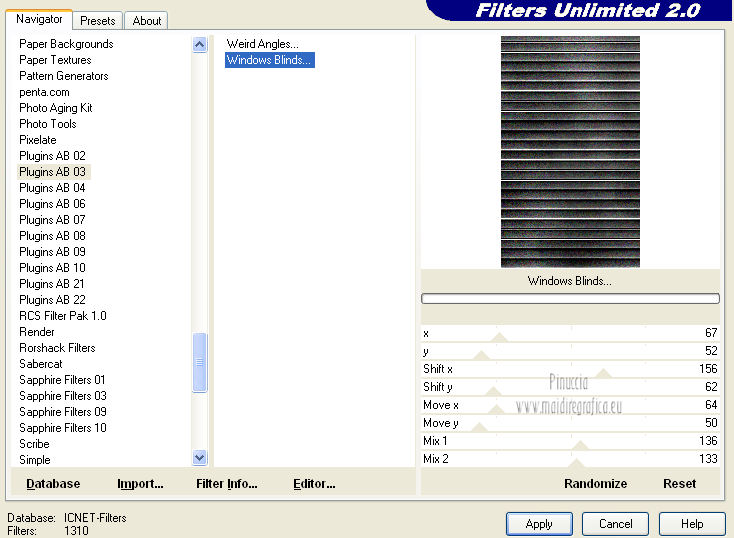The width and height of the screenshot is (734, 538).
Task: Select RCS Filter Pak 1.0 category
Action: point(63,316)
